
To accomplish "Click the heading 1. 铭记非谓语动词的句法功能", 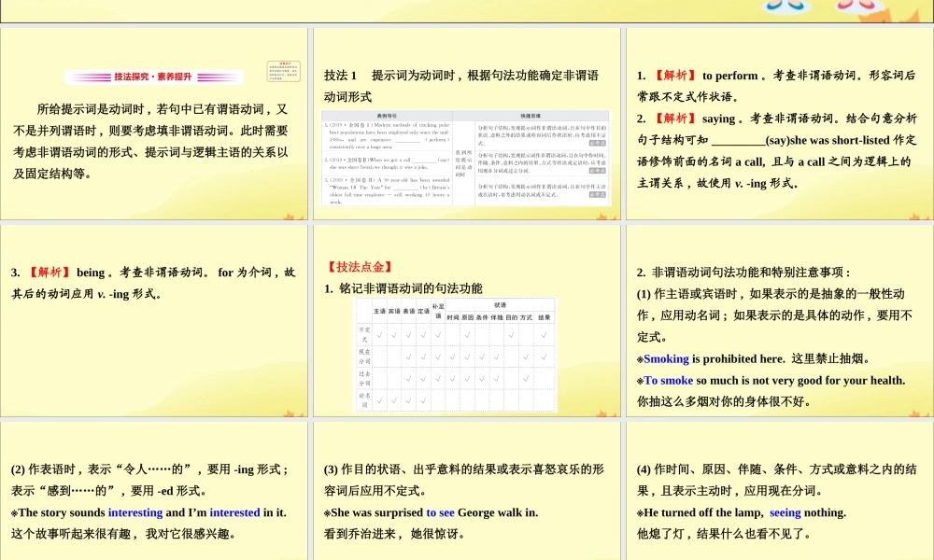I will (403, 288).
